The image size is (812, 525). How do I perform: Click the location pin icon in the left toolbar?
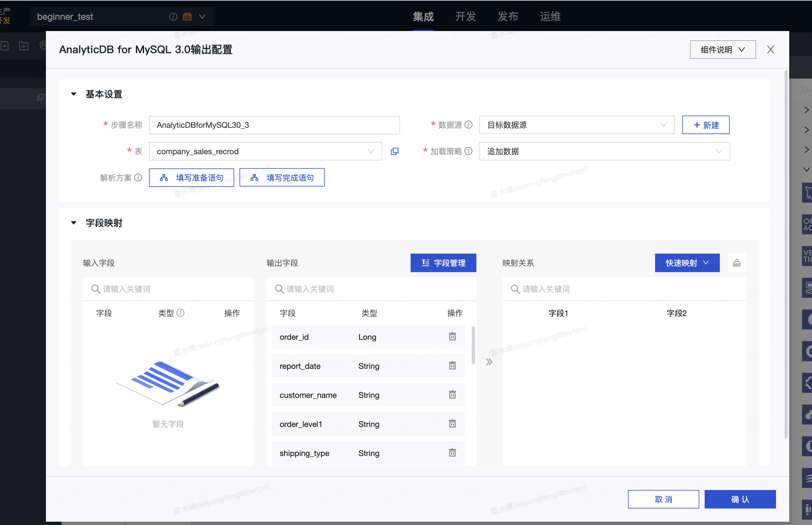(43, 46)
